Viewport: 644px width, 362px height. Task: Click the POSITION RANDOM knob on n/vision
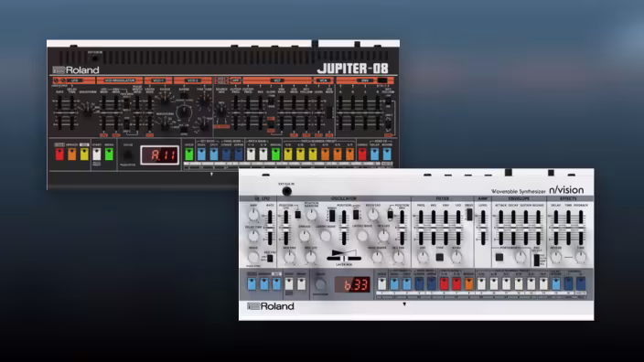pos(312,214)
